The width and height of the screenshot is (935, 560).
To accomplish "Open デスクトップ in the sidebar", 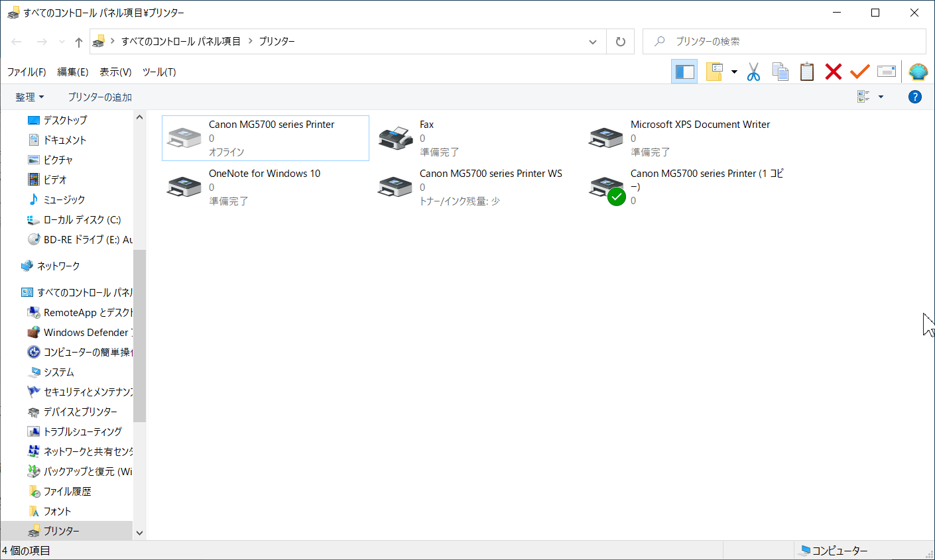I will click(65, 120).
